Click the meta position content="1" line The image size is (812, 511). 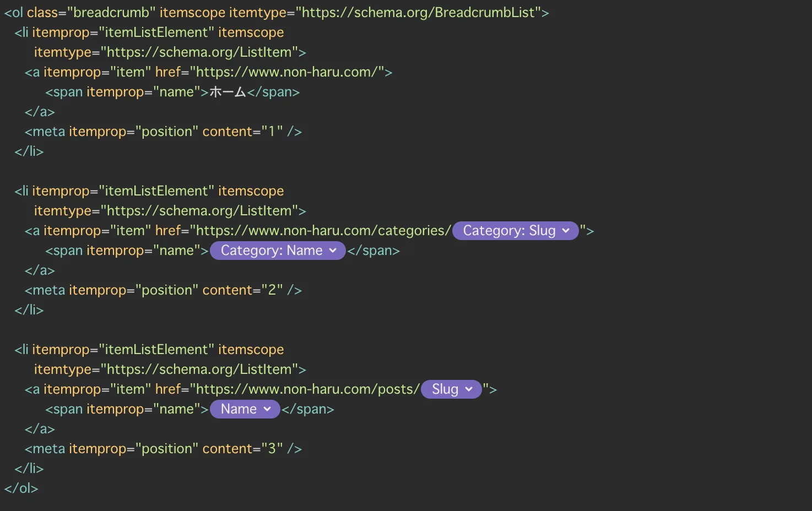coord(163,132)
